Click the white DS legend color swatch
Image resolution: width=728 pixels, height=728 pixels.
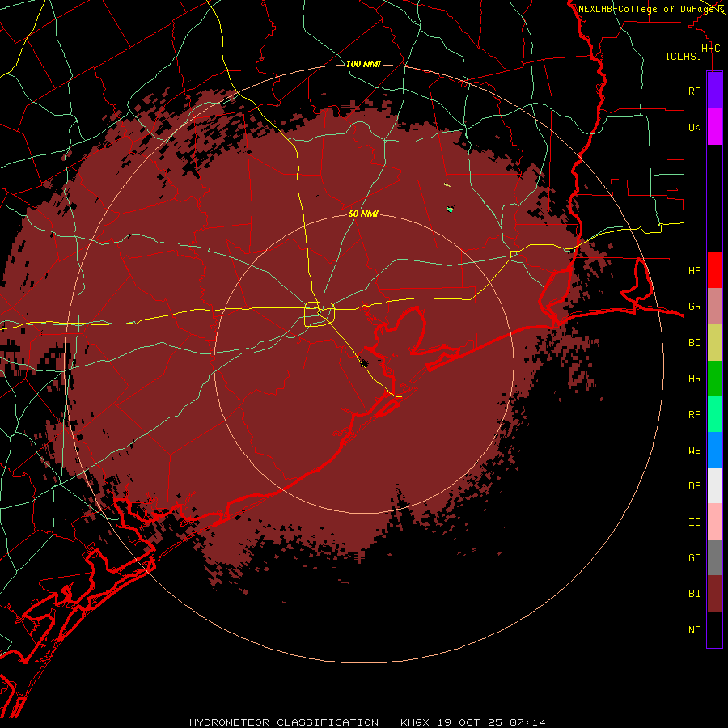pyautogui.click(x=714, y=485)
